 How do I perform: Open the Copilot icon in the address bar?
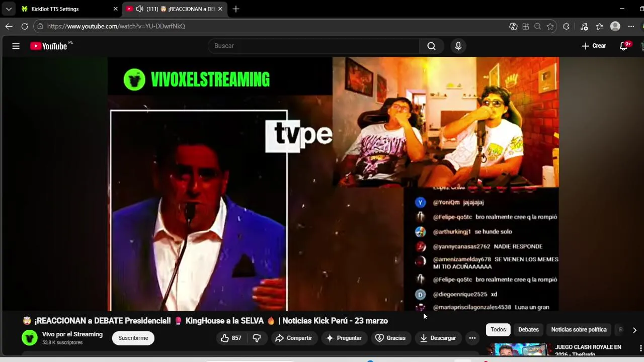513,26
